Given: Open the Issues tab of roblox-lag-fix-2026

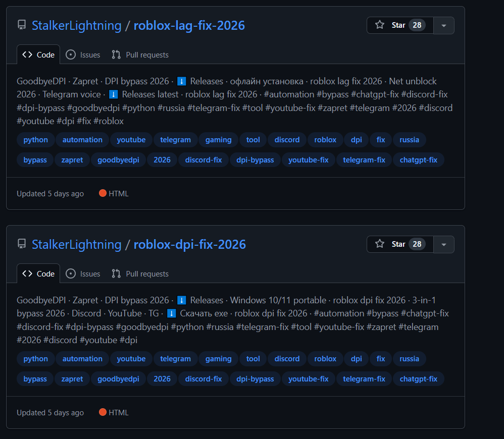Looking at the screenshot, I should point(83,54).
